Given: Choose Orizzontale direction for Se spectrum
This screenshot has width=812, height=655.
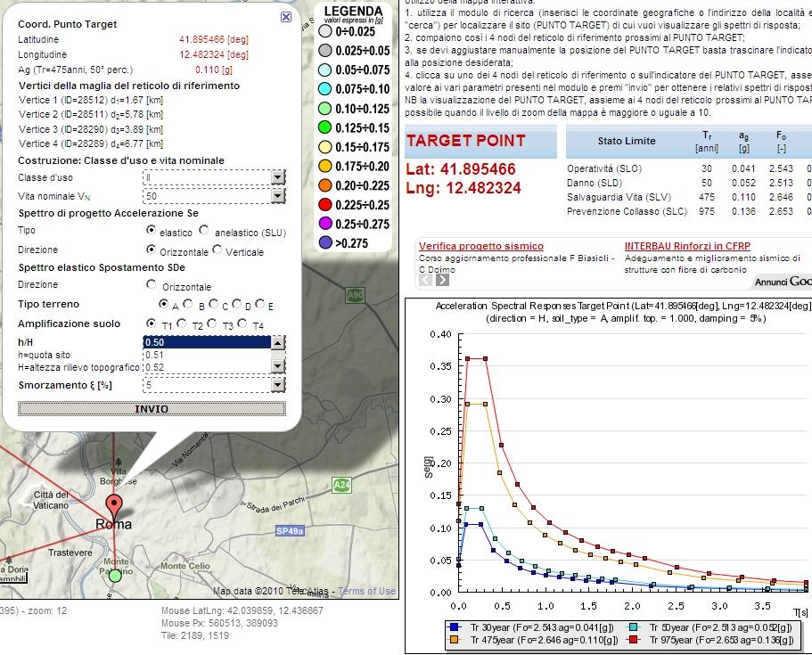Looking at the screenshot, I should click(151, 249).
